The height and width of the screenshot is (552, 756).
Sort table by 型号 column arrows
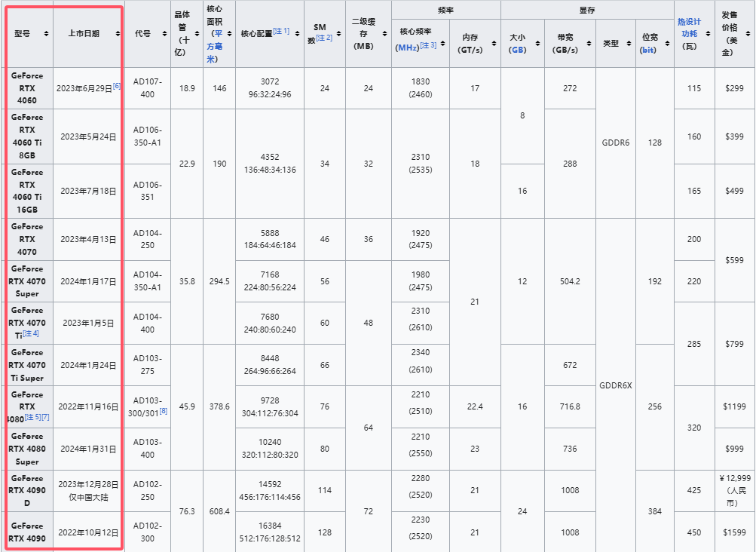[x=47, y=34]
